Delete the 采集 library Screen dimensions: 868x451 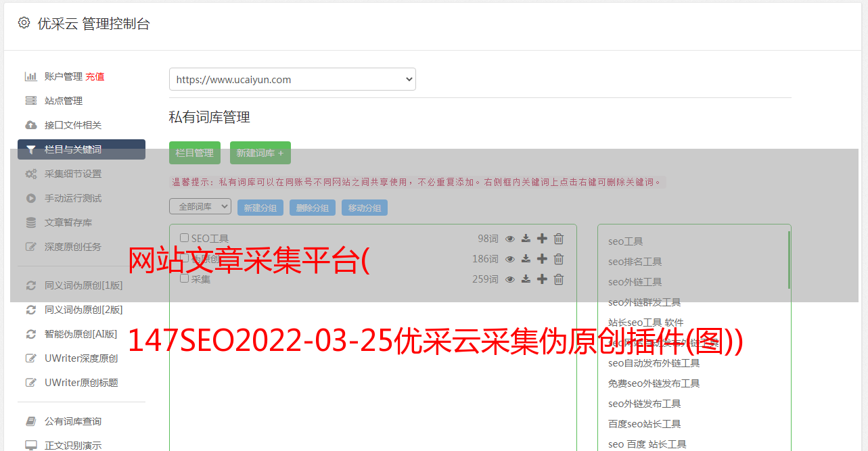559,279
